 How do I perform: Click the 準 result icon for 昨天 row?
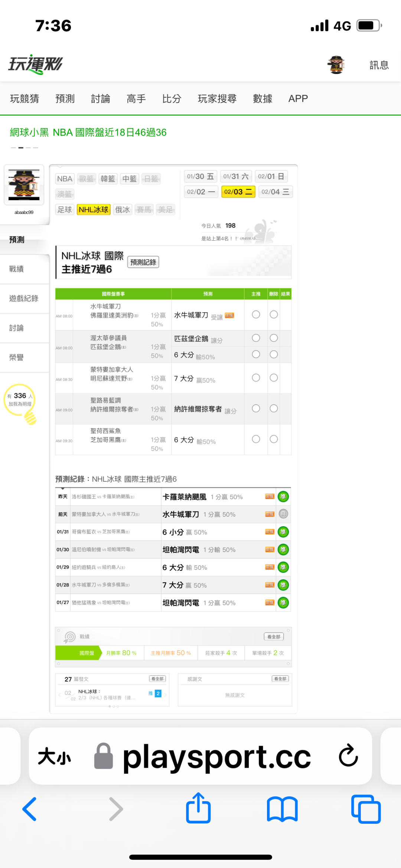click(283, 497)
